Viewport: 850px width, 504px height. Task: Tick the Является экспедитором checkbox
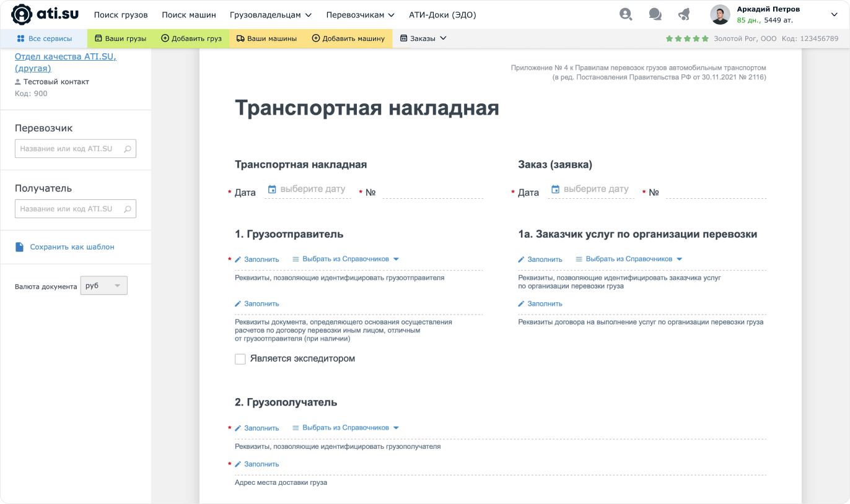(x=240, y=359)
